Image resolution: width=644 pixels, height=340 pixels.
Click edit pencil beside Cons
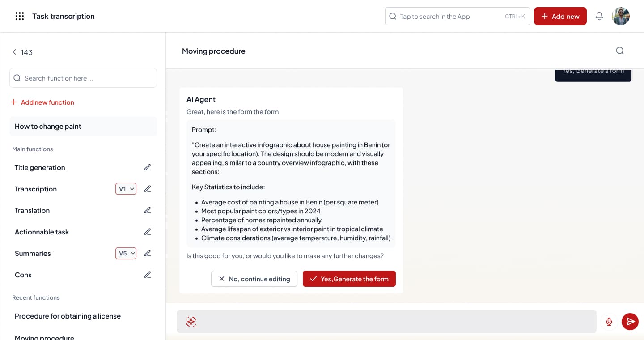(x=148, y=275)
